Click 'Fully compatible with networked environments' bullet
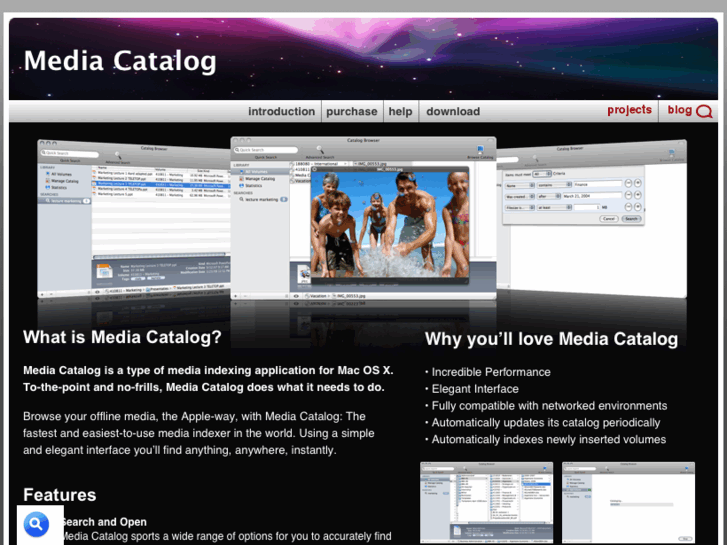The image size is (727, 545). coord(546,406)
